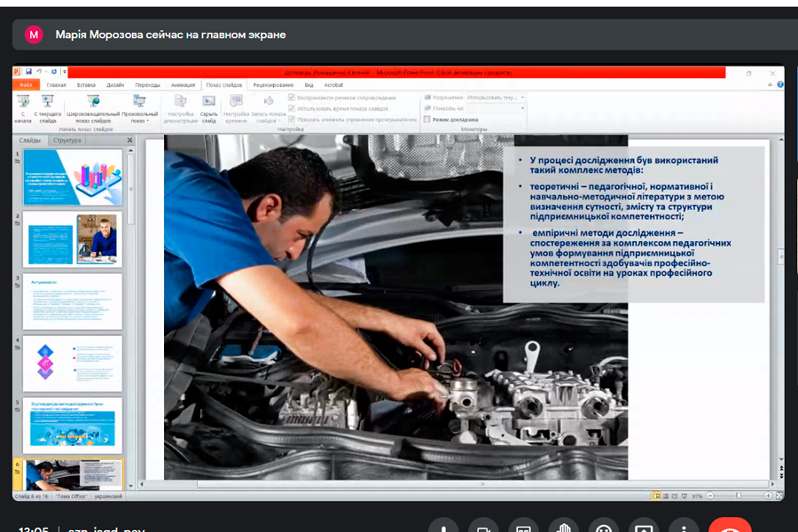Close the slides panel with X button

(x=129, y=140)
